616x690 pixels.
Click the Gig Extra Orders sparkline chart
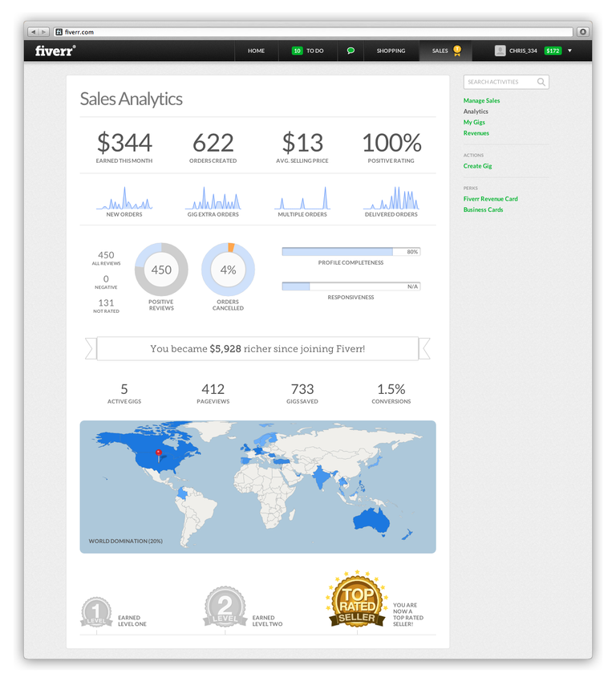pos(213,198)
